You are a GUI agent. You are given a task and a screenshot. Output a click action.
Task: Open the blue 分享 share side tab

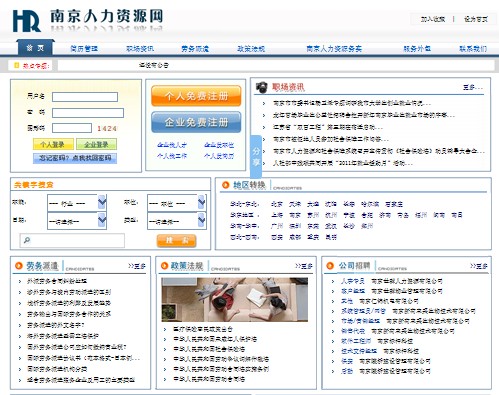coord(256,157)
